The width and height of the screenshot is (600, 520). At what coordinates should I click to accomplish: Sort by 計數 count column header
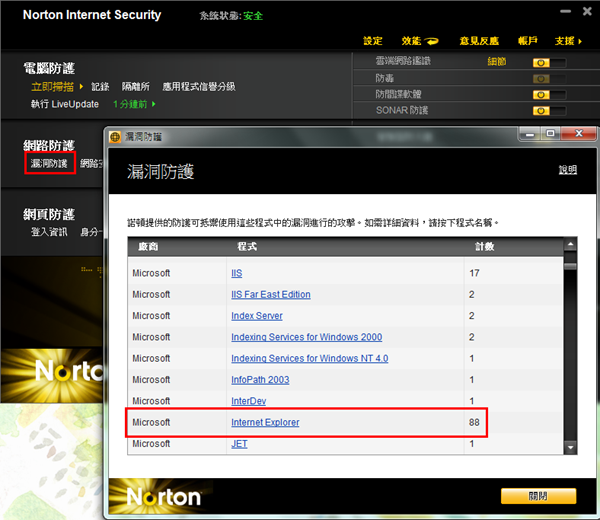[484, 247]
